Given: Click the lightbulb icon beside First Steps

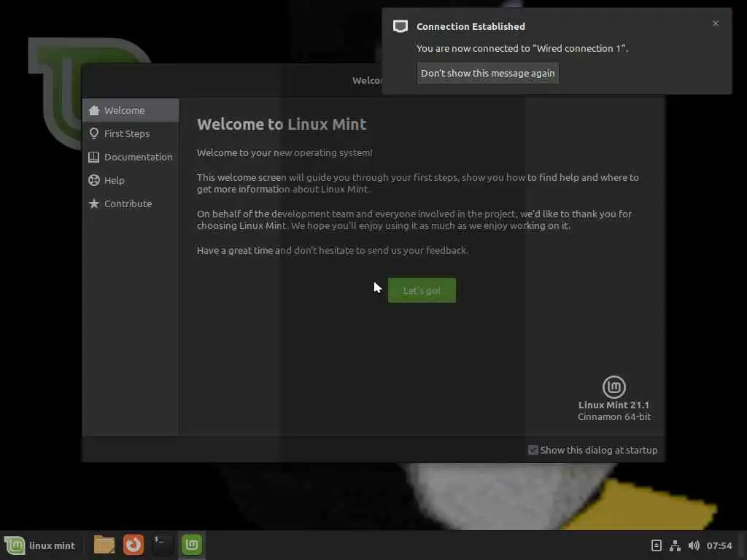Looking at the screenshot, I should (94, 133).
